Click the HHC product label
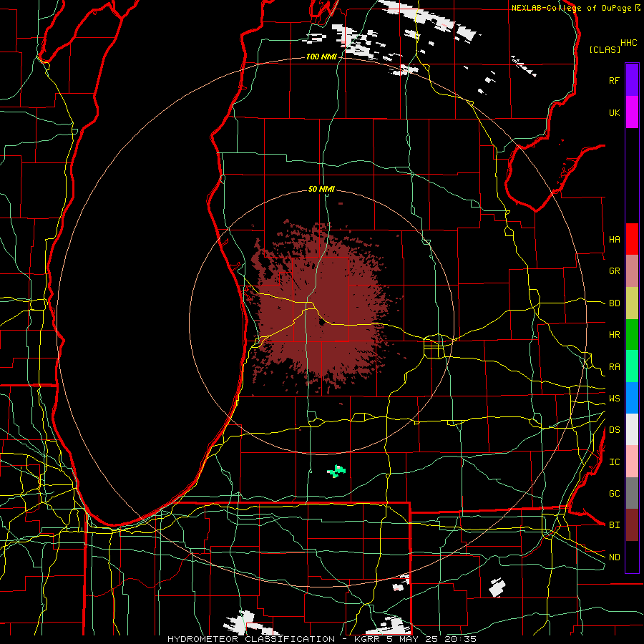Image resolution: width=644 pixels, height=644 pixels. [x=629, y=43]
